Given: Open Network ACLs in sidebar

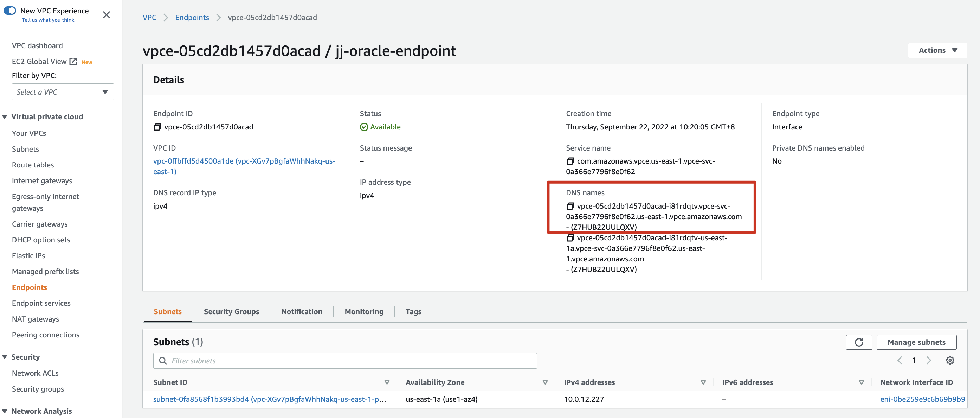Looking at the screenshot, I should 35,373.
